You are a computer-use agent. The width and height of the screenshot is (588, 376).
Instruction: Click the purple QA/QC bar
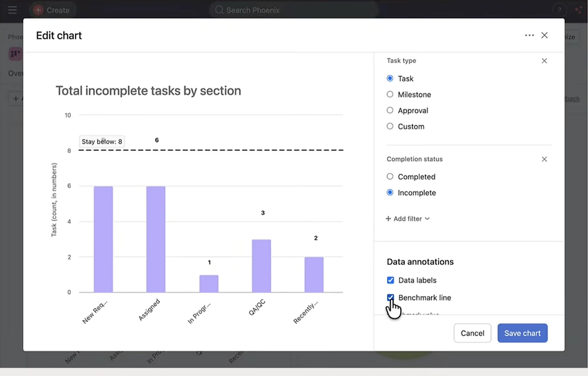262,265
